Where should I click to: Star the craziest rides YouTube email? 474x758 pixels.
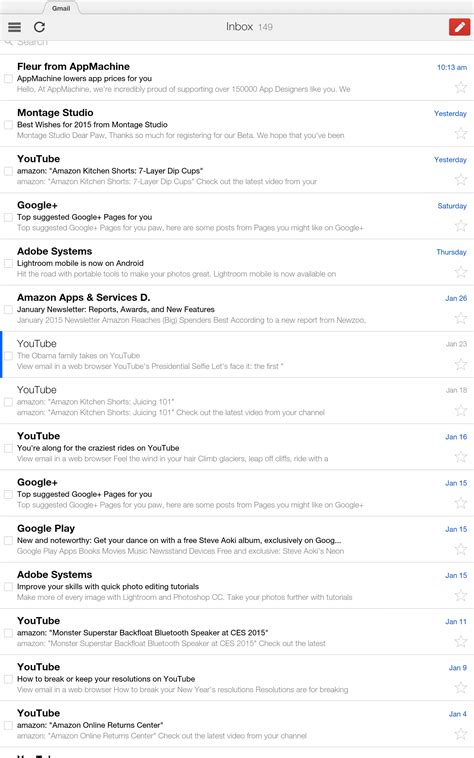click(461, 456)
